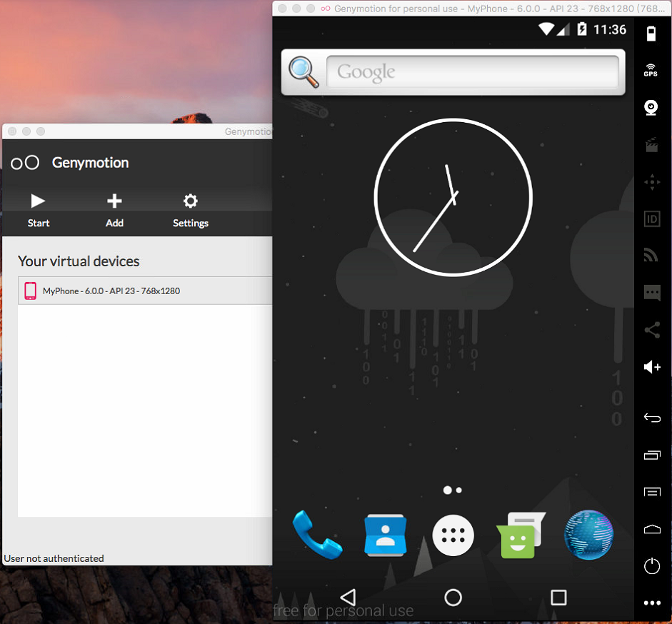Click the sidebar recent apps button
The image size is (672, 624).
click(652, 455)
